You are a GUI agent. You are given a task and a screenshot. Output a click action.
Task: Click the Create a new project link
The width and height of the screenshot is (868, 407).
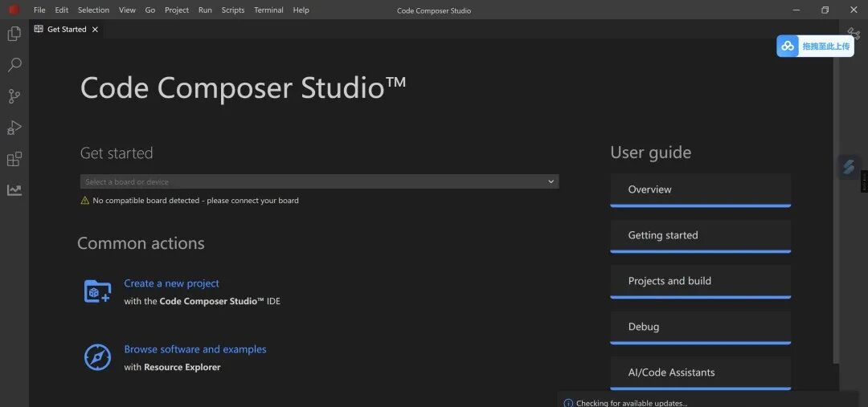tap(172, 283)
